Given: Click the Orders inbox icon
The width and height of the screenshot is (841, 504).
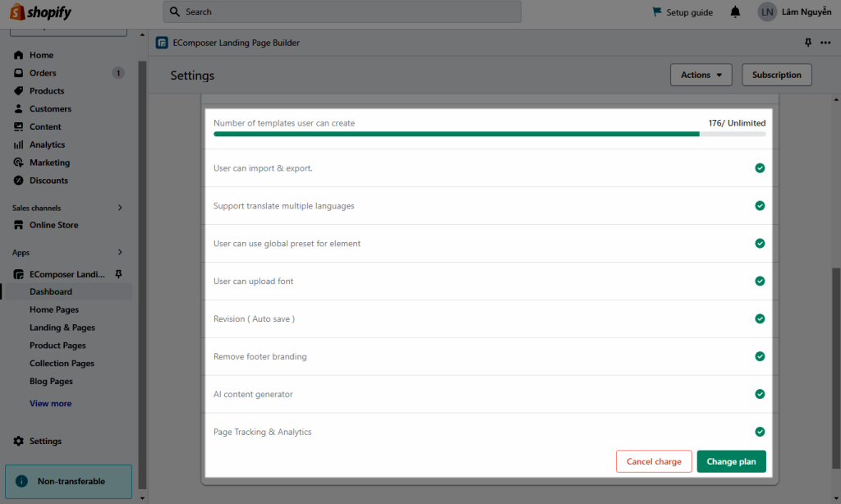Looking at the screenshot, I should 19,73.
